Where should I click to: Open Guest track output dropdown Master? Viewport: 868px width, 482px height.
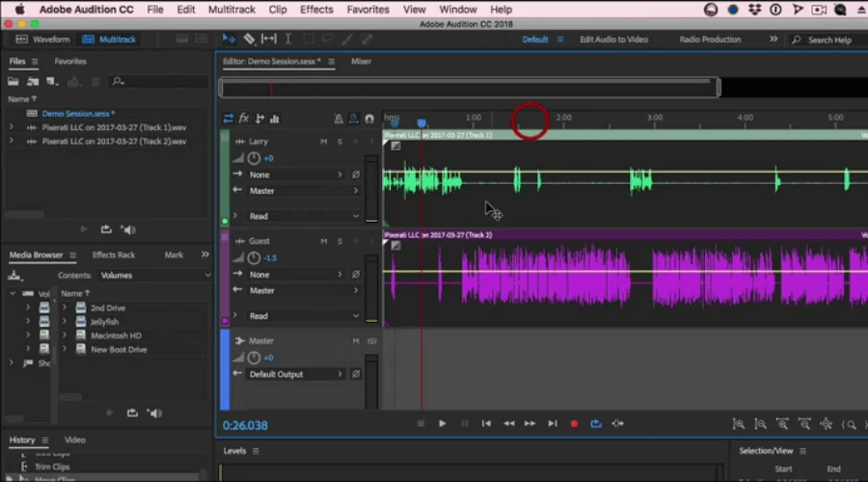click(x=304, y=290)
